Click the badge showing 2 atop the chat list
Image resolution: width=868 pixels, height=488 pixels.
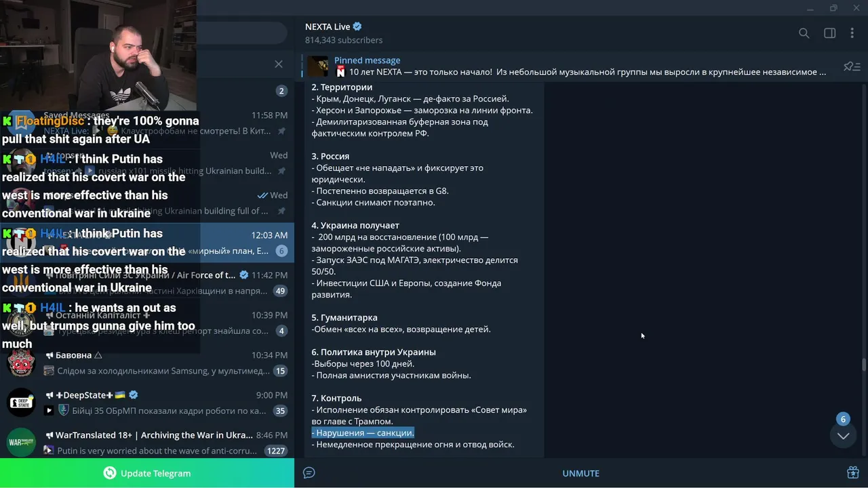click(x=281, y=91)
